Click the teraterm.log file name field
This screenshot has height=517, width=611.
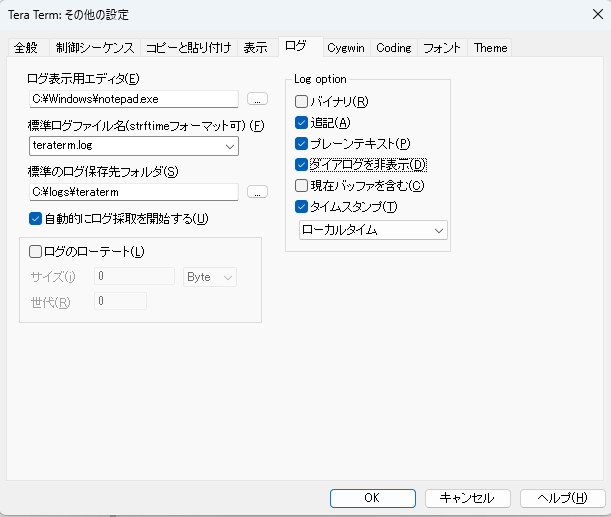[x=134, y=146]
